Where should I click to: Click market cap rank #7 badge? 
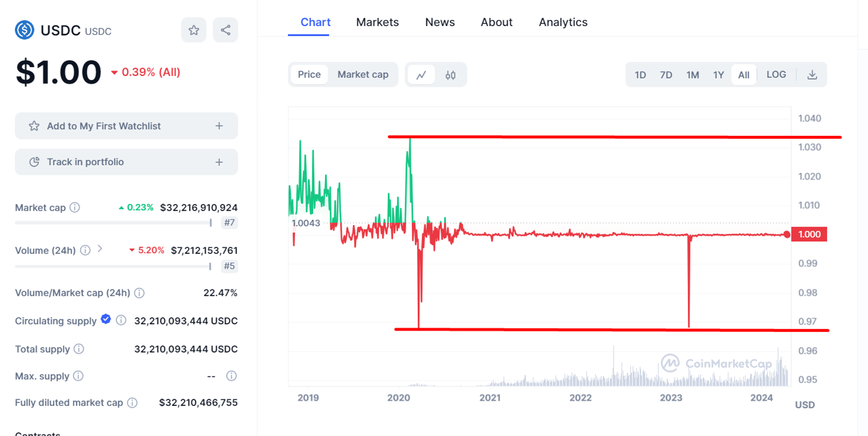229,223
